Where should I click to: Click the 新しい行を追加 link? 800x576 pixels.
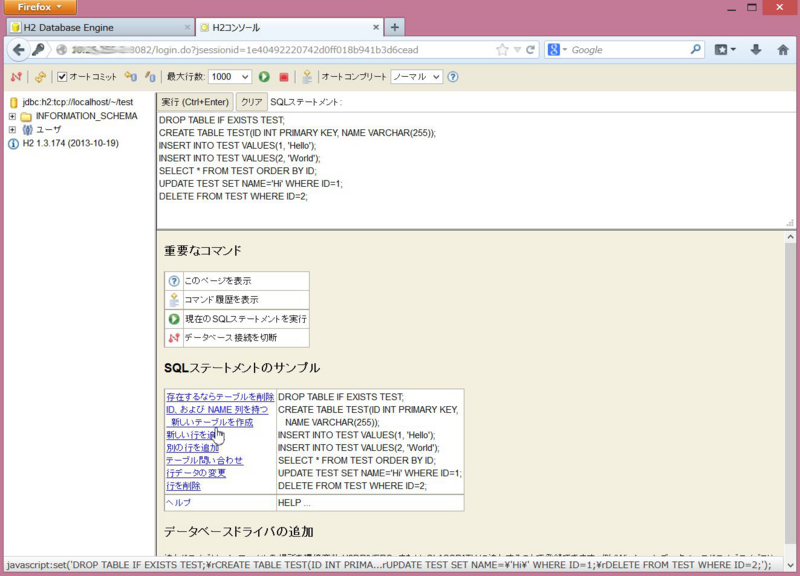[192, 435]
